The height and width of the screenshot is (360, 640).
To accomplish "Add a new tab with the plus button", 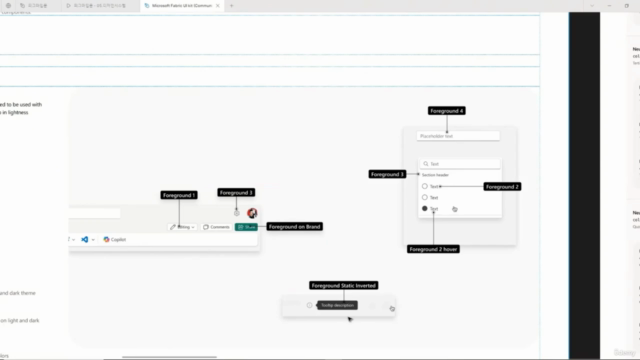I will 231,6.
